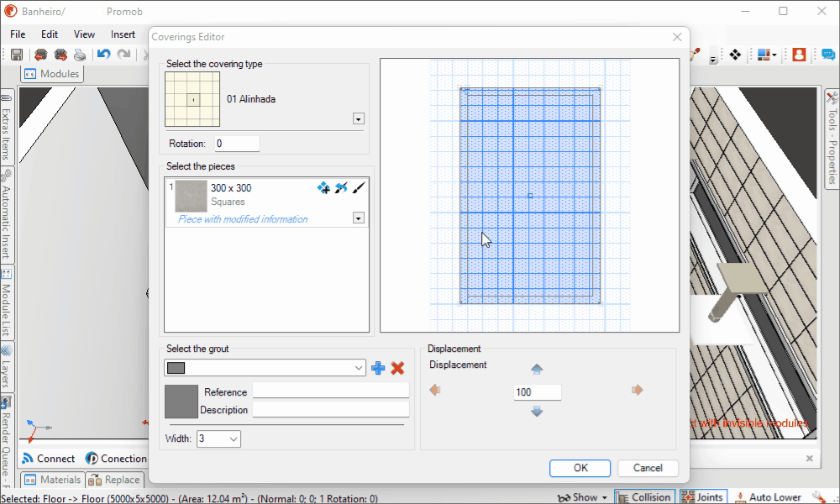Click the center handle in covering preview

tap(530, 196)
